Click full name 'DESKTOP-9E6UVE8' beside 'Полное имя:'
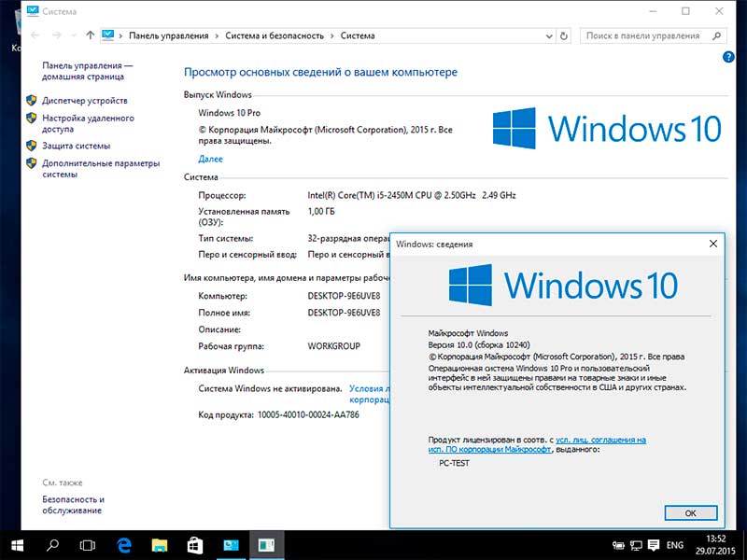The image size is (747, 560). pos(344,313)
